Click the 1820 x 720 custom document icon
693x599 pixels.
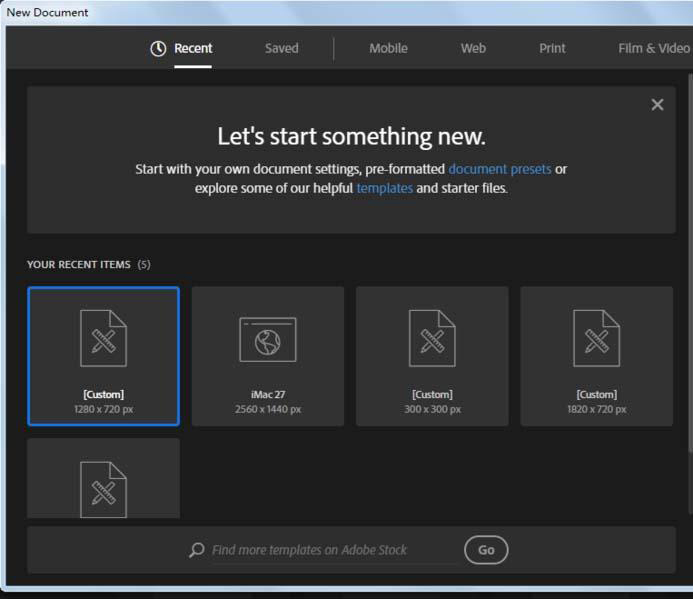tap(596, 338)
